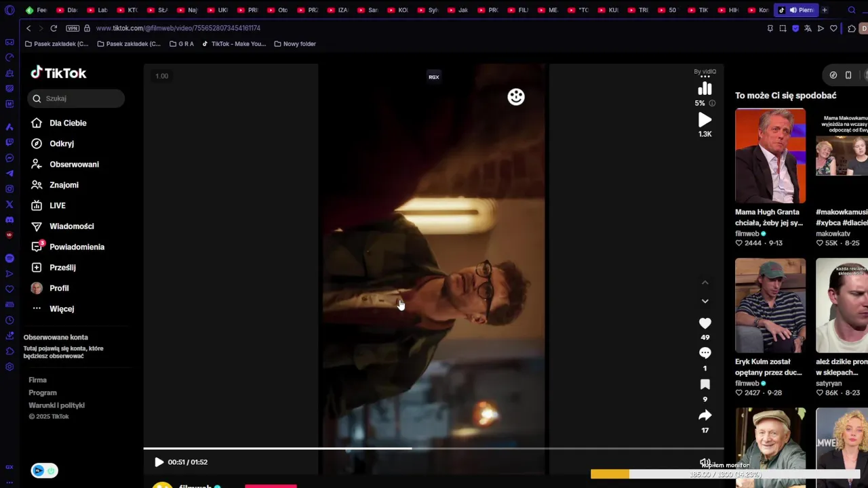Expand the Więcej menu

[52, 309]
